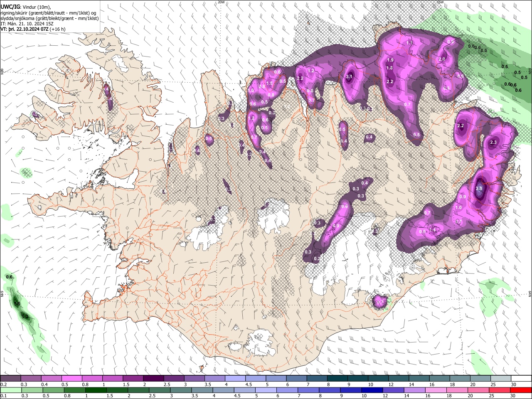Select the light grey swatch labelled 25 in snow scale
Image resolution: width=532 pixels, height=399 pixels.
[500, 378]
